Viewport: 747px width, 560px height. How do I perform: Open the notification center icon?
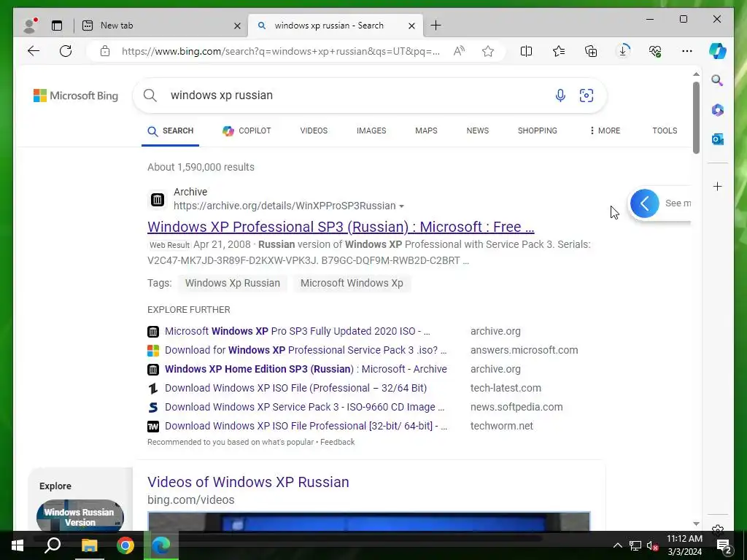tap(724, 545)
